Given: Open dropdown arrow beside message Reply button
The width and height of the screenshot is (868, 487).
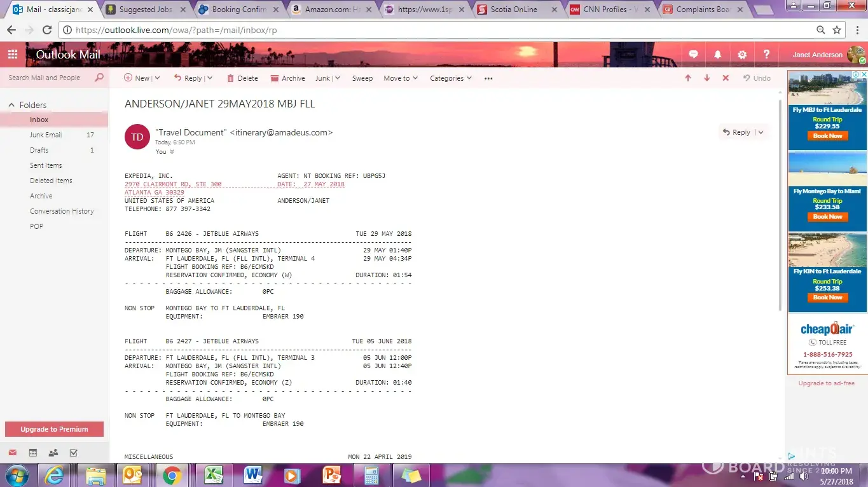Looking at the screenshot, I should click(761, 132).
